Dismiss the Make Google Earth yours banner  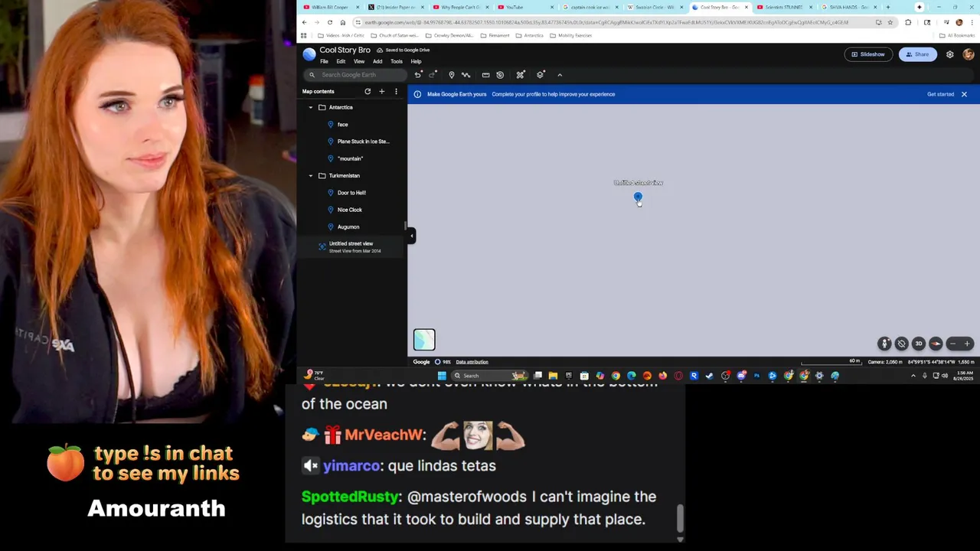click(x=964, y=94)
